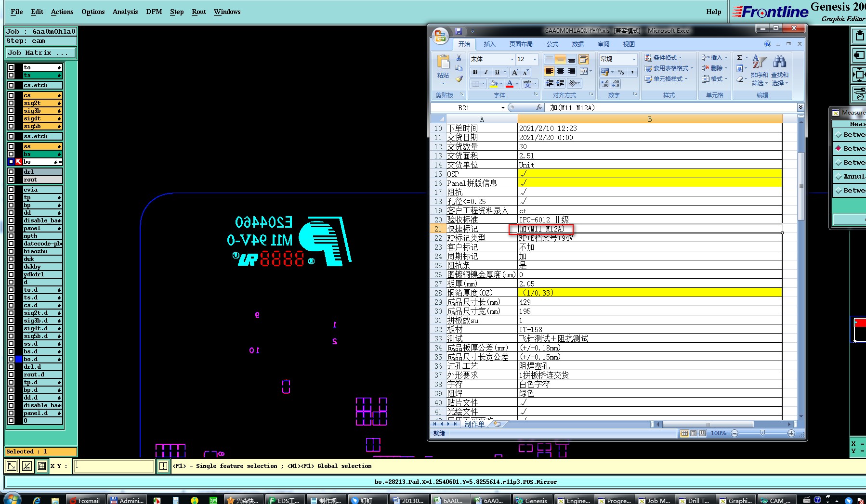Toggle the visibility box for layer ss.etch

pos(11,136)
